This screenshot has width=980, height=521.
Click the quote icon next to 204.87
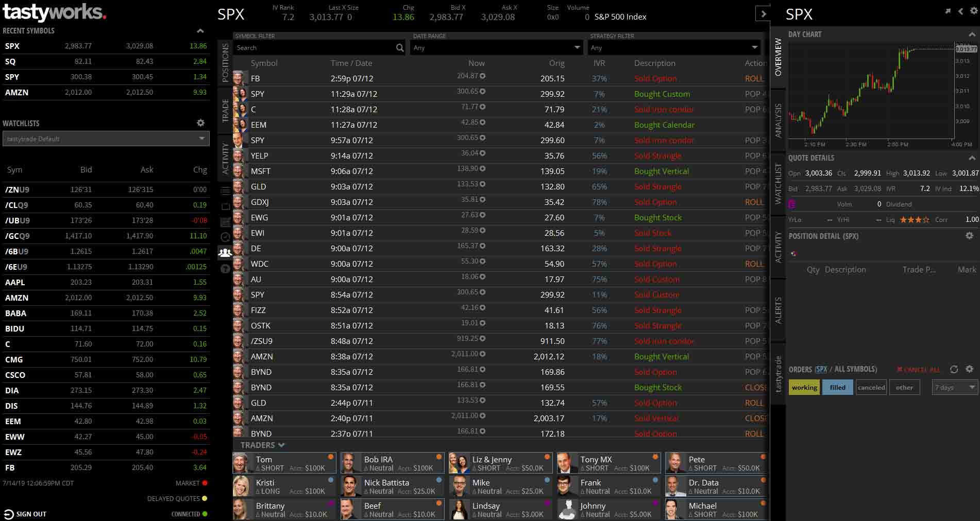483,76
